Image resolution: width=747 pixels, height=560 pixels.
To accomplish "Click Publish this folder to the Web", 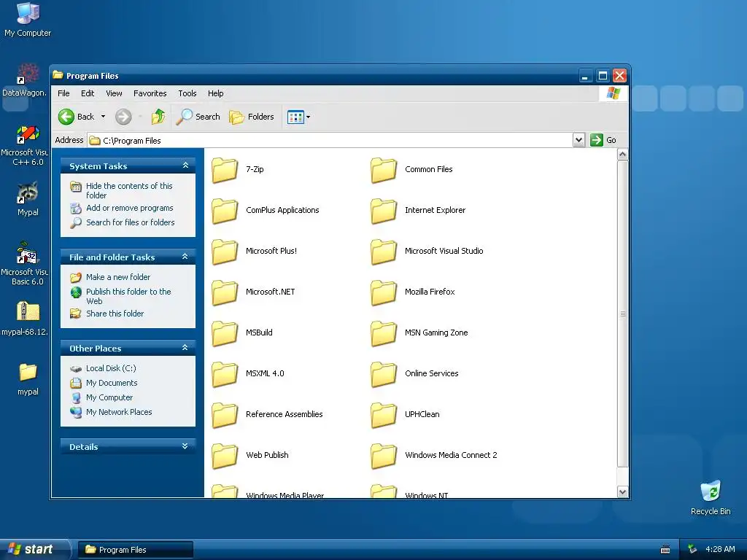I will click(128, 296).
